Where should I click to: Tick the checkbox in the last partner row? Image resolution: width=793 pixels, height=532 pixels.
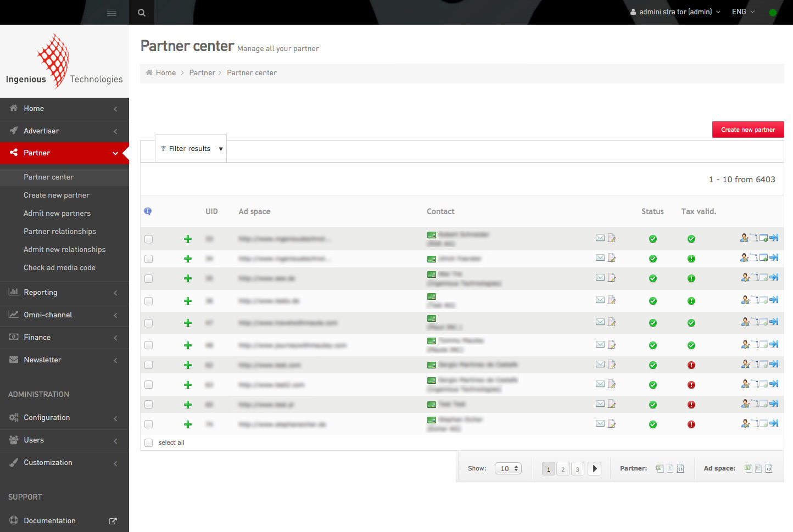pos(148,424)
